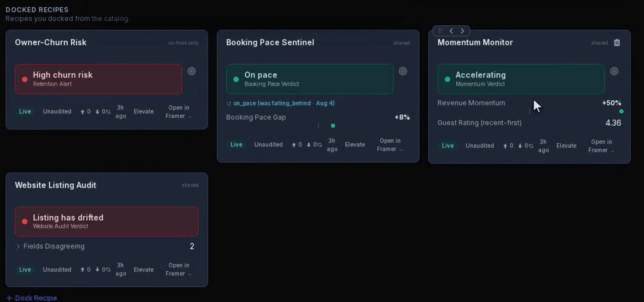
Task: Open Momentum Monitor in Framer
Action: coord(601,146)
